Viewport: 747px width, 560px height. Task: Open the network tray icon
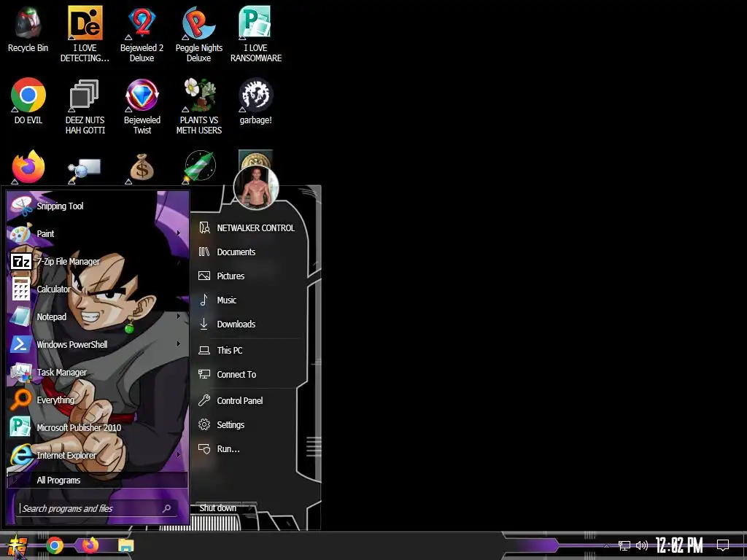pos(624,545)
